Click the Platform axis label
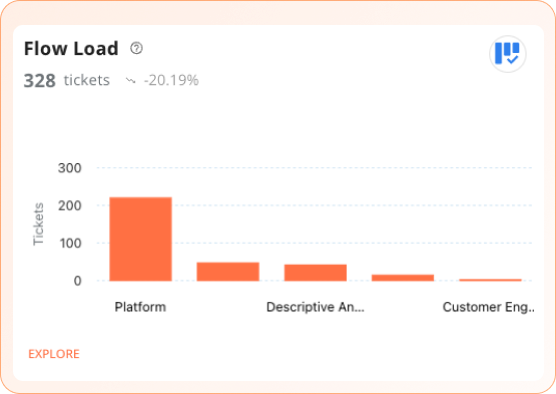Image resolution: width=556 pixels, height=394 pixels. tap(140, 307)
